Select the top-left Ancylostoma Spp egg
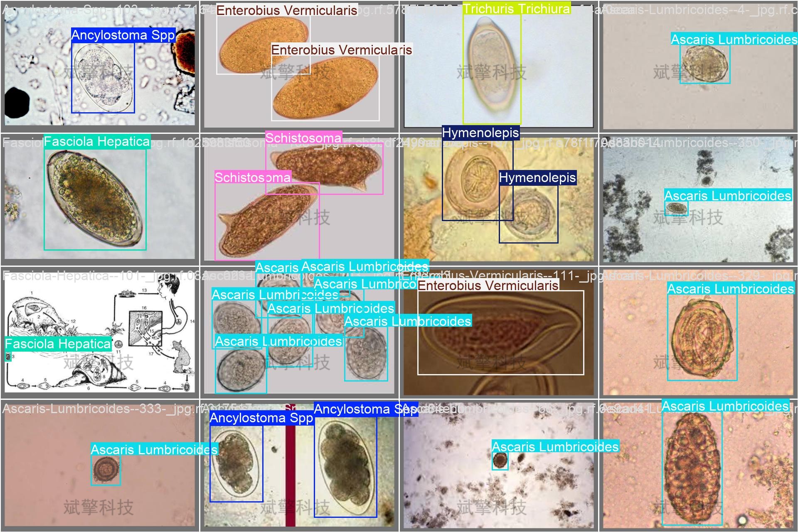The height and width of the screenshot is (532, 798). (x=103, y=78)
